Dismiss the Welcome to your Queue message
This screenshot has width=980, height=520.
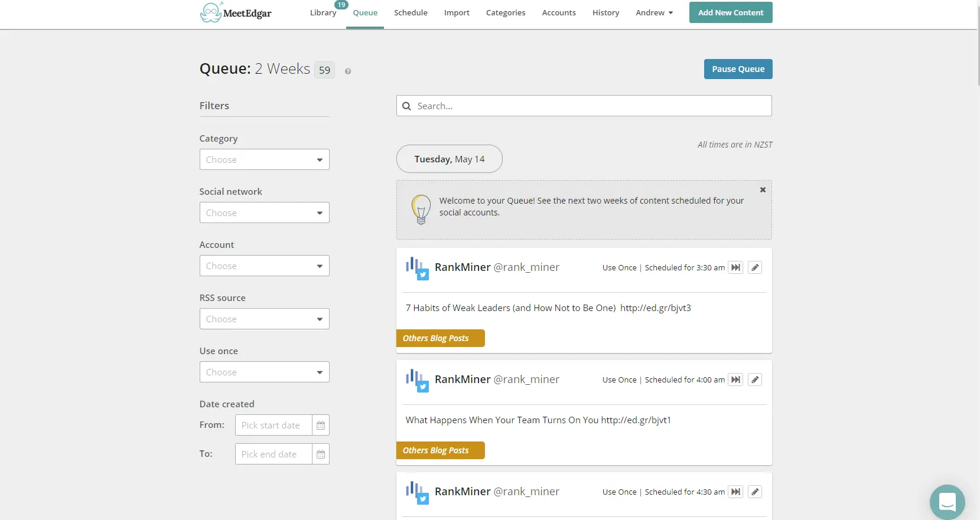(763, 190)
